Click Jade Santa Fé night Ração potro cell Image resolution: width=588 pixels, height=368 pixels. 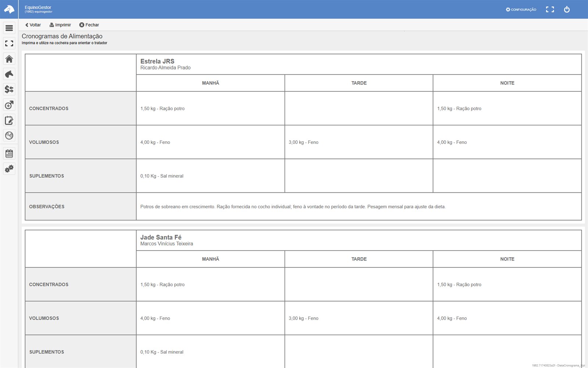point(507,284)
